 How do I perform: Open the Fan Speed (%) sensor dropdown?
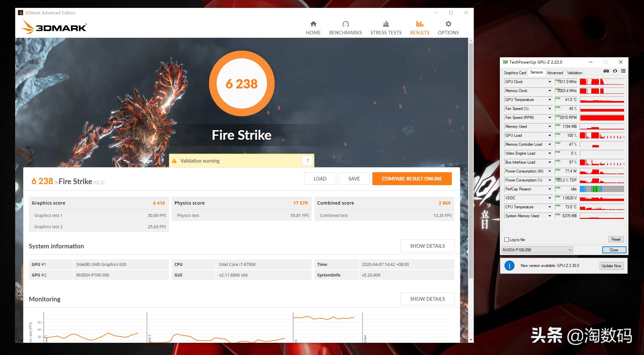pyautogui.click(x=550, y=109)
